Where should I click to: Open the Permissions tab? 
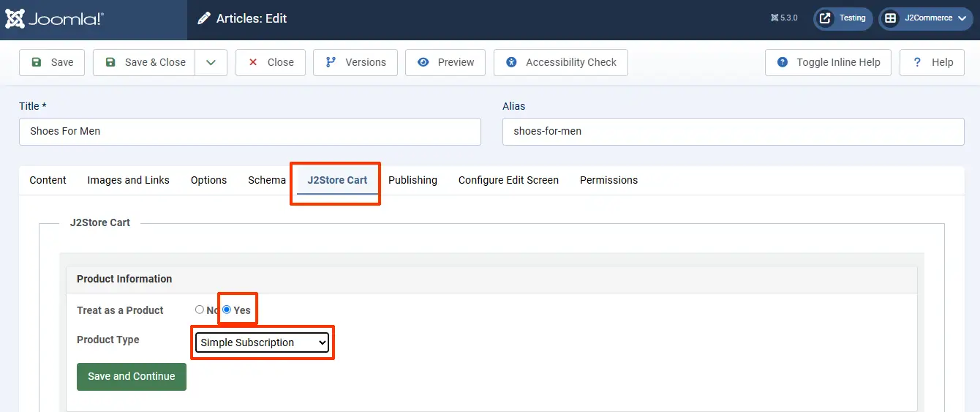(x=608, y=180)
